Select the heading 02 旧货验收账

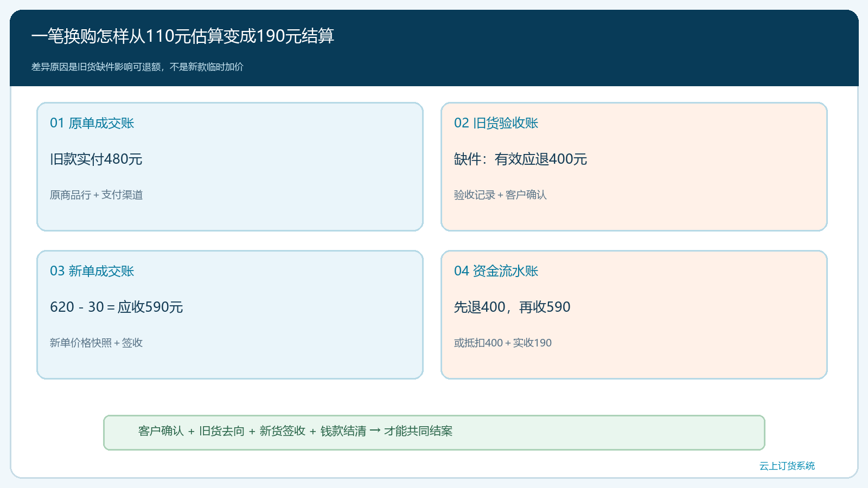click(x=496, y=123)
